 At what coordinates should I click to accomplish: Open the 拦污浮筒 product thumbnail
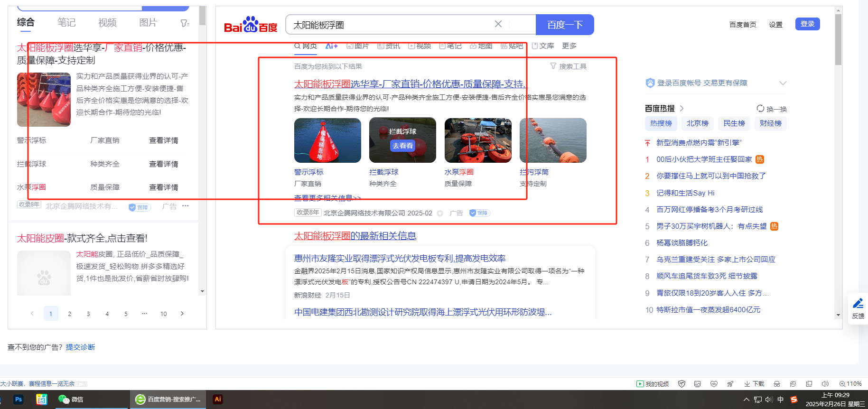(x=553, y=140)
